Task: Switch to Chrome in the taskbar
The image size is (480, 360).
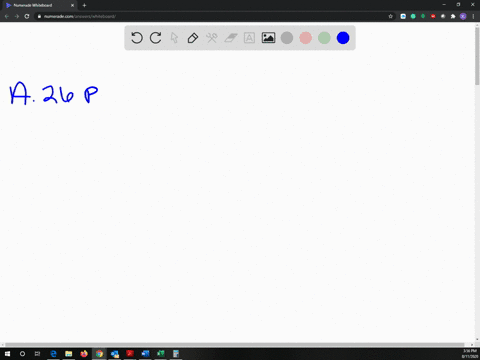Action: (x=99, y=354)
